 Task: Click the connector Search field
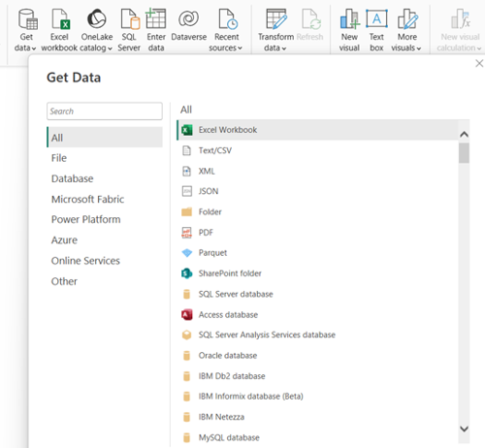click(105, 112)
